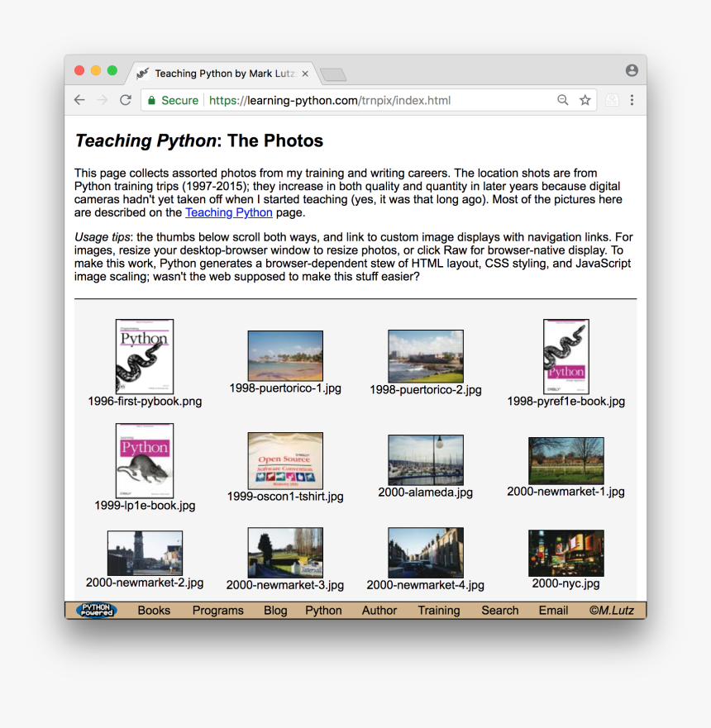Go to Blog in the footer bar
This screenshot has height=728, width=711.
coord(275,610)
